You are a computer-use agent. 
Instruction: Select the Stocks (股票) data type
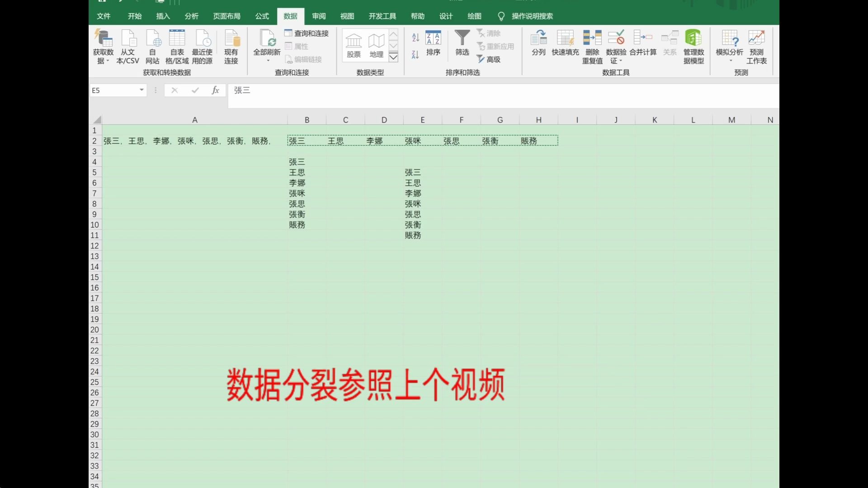click(x=354, y=46)
